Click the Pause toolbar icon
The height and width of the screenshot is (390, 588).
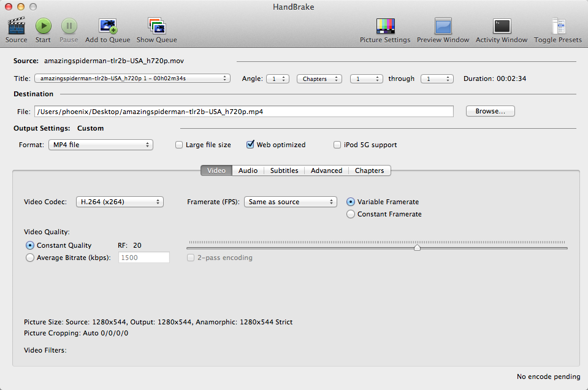click(x=69, y=26)
